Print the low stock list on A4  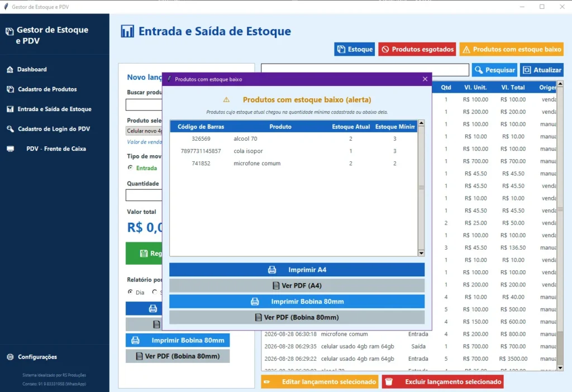click(x=297, y=270)
